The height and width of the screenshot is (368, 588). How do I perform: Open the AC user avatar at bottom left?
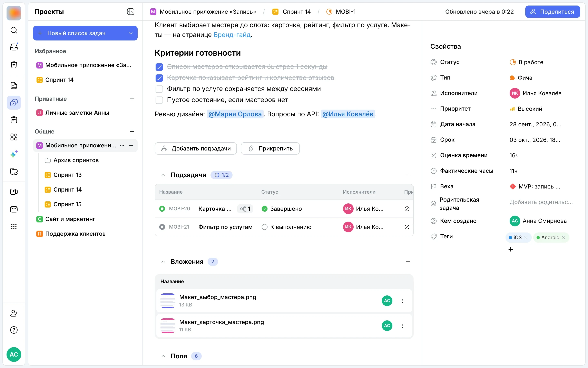click(14, 354)
